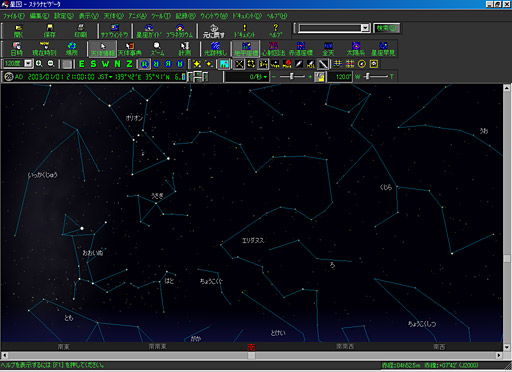Click the 印刷 (print) toolbar icon

click(x=81, y=31)
